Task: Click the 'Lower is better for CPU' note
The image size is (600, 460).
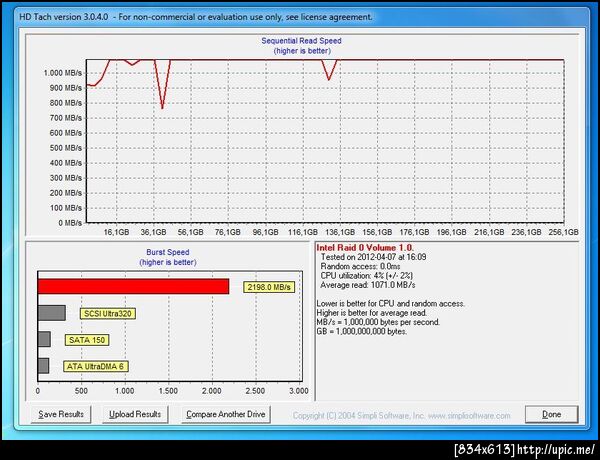Action: 391,304
